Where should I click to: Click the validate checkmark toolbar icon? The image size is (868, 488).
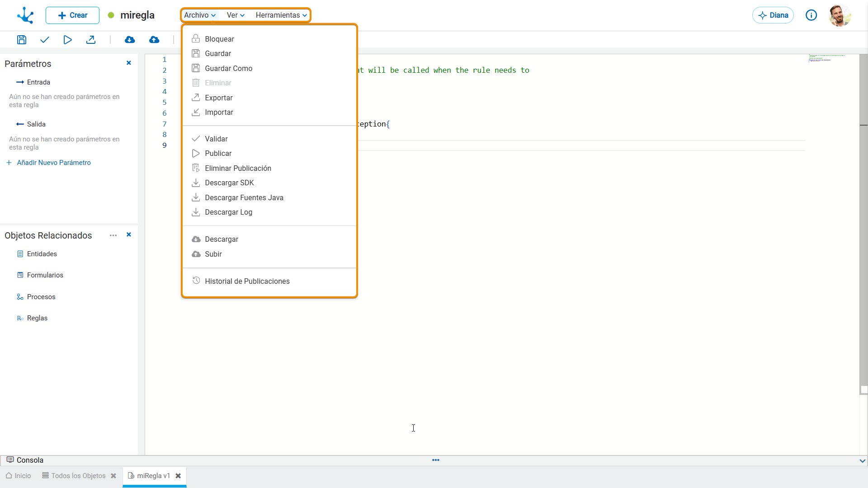(x=44, y=40)
